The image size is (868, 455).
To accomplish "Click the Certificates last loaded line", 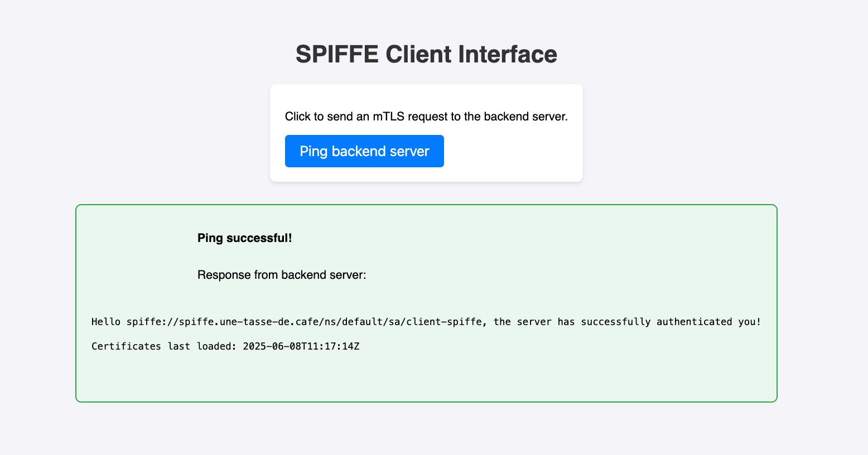I will 225,346.
